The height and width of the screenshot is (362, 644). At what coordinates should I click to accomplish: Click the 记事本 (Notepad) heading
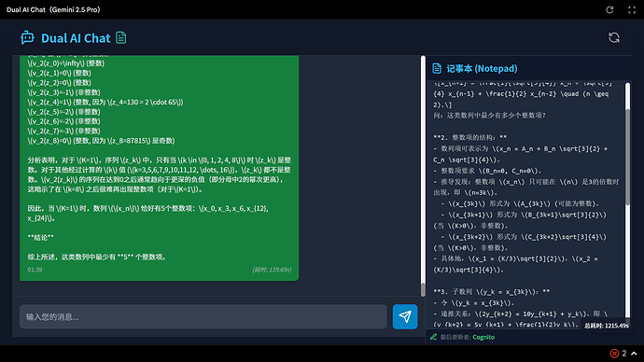tap(482, 68)
